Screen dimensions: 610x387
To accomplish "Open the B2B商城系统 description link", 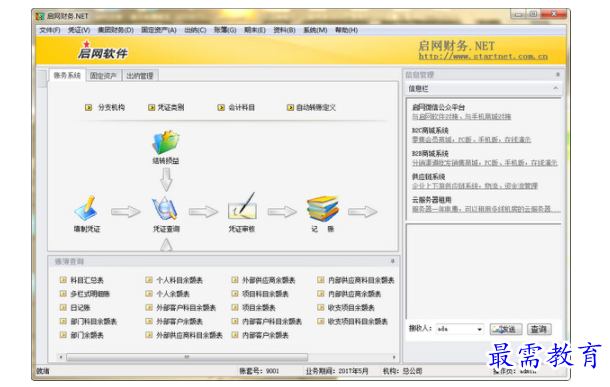I will 485,163.
